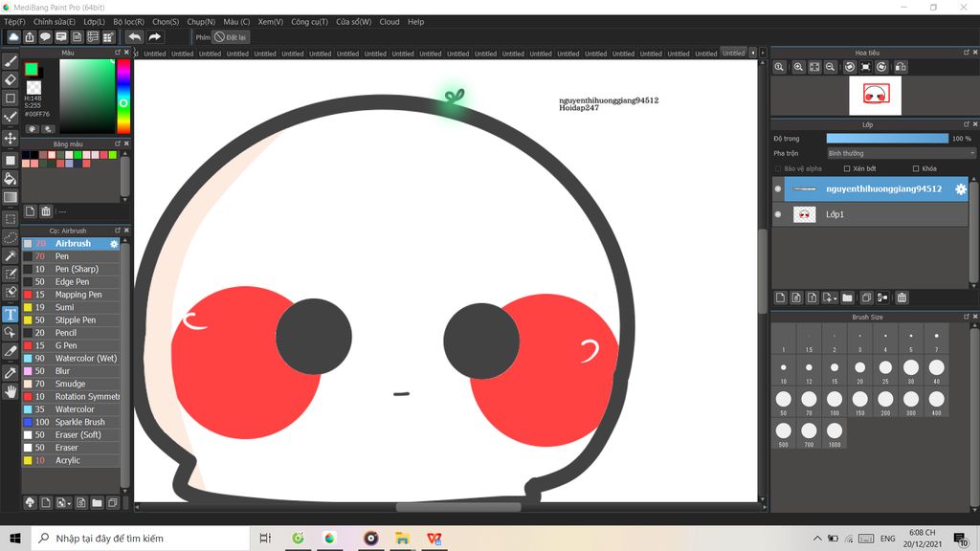Rotate canvas right in navigator
This screenshot has height=551, width=980.
click(881, 67)
